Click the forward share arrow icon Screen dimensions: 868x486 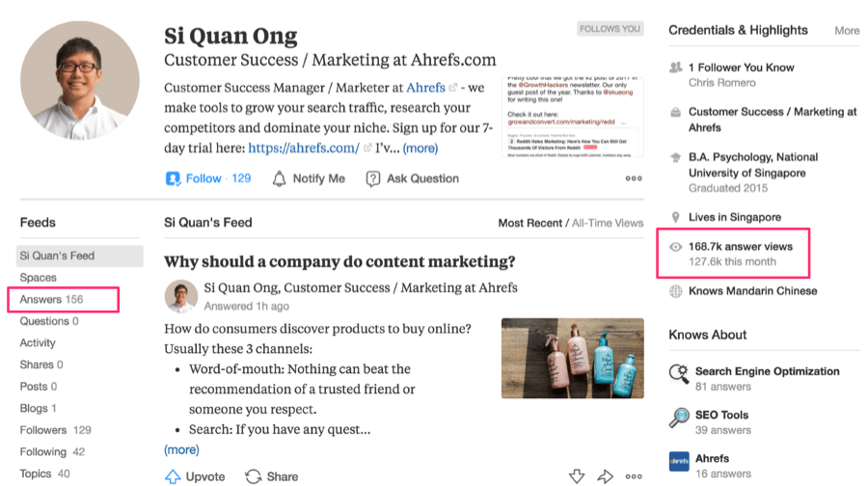tap(605, 476)
